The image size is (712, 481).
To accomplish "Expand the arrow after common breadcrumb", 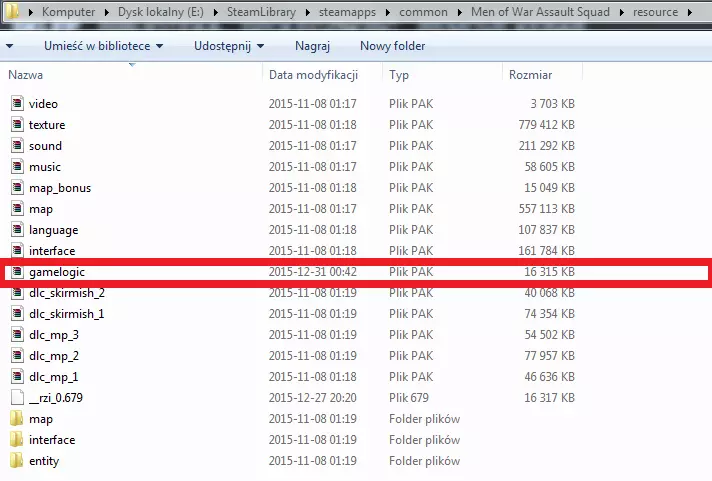I will 460,12.
